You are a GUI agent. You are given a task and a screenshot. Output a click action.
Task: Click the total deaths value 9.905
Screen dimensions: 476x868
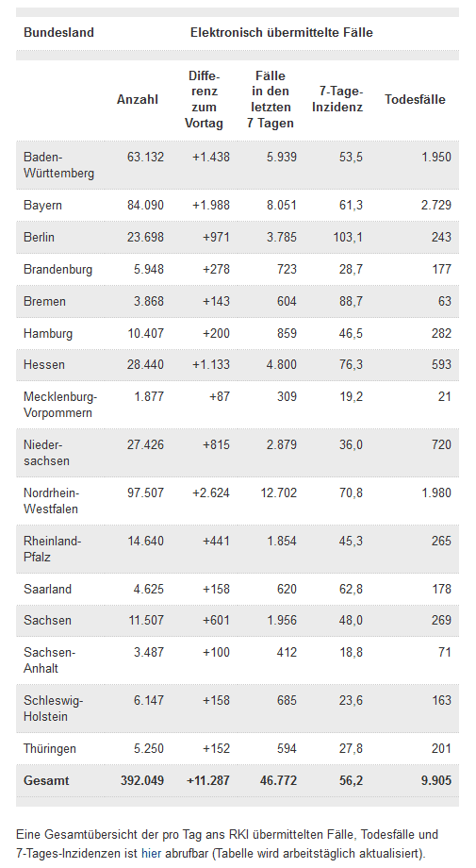click(435, 780)
